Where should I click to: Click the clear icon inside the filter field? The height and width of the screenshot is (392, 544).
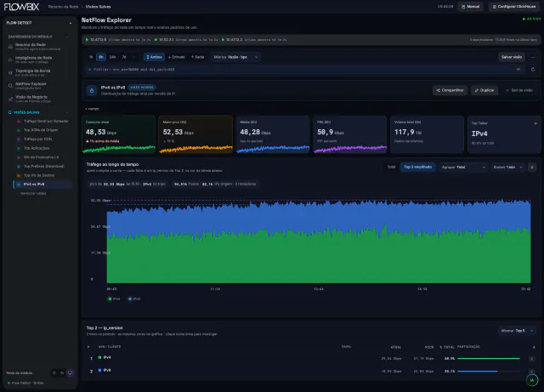(x=518, y=70)
